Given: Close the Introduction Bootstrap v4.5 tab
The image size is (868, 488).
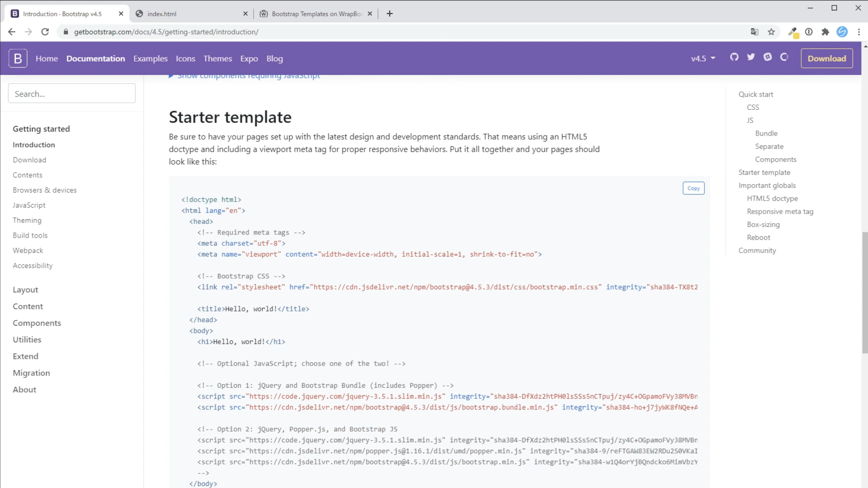Looking at the screenshot, I should 121,14.
